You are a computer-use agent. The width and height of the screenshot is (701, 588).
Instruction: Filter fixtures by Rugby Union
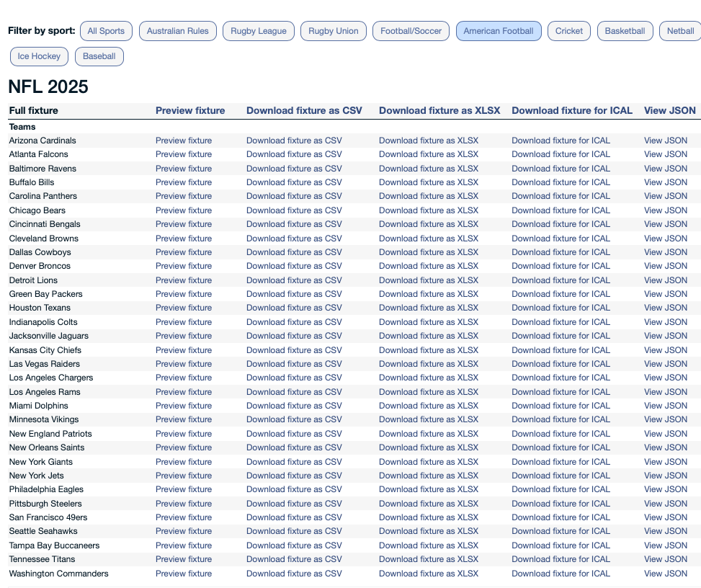[x=333, y=31]
